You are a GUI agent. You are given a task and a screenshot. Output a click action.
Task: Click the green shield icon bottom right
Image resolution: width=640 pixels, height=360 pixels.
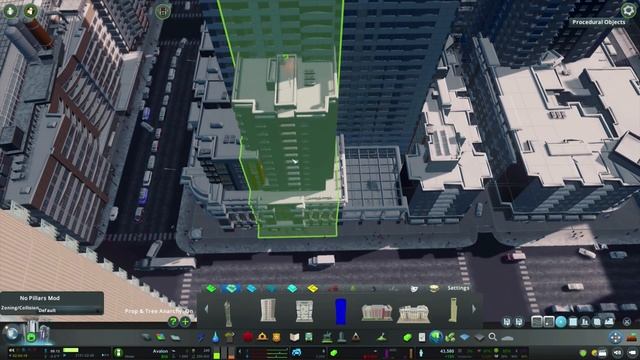click(x=583, y=353)
